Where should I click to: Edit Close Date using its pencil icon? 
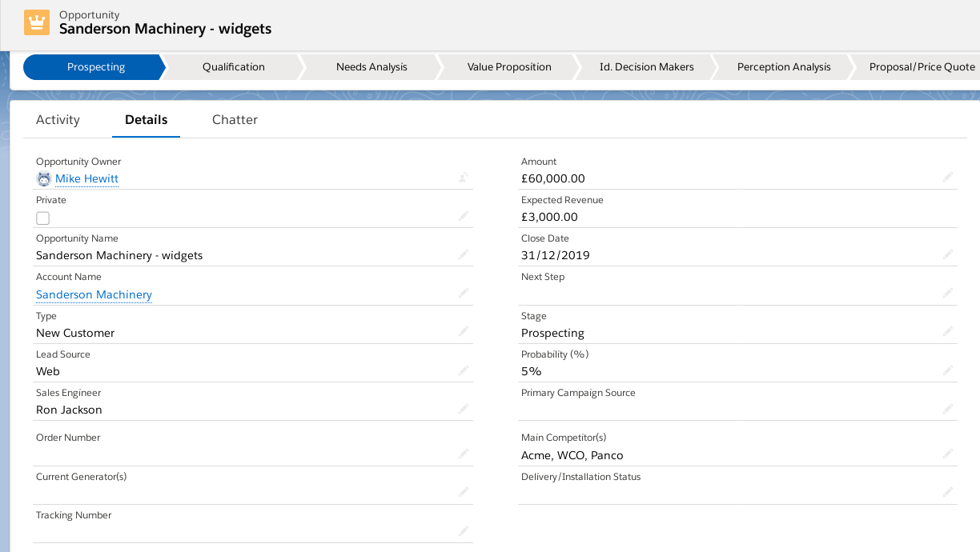[x=948, y=254]
